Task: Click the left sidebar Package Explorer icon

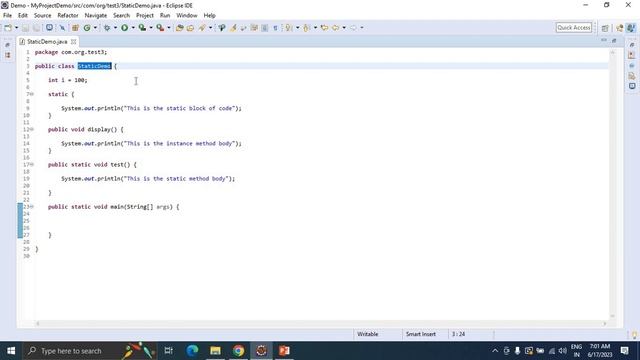Action: pyautogui.click(x=8, y=55)
